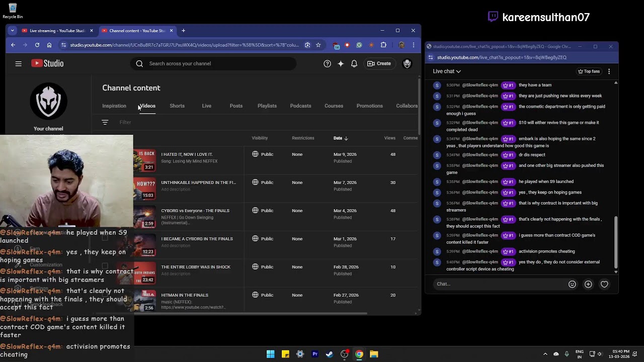
Task: Open the Recycle Bin desktop icon
Action: 13,11
